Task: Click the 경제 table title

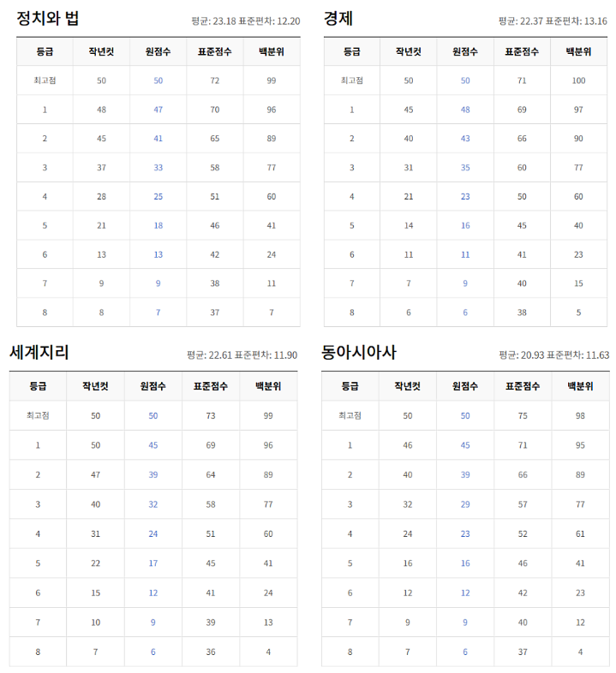Action: click(338, 19)
